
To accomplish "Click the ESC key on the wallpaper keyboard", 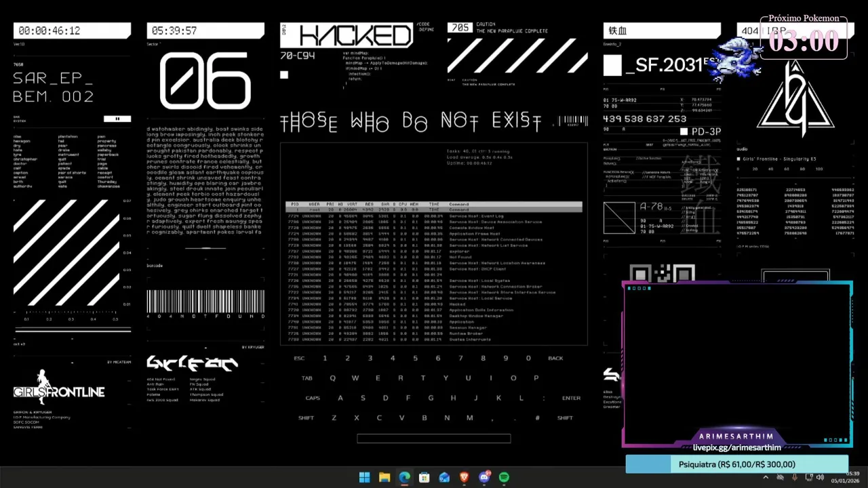I will pos(299,358).
